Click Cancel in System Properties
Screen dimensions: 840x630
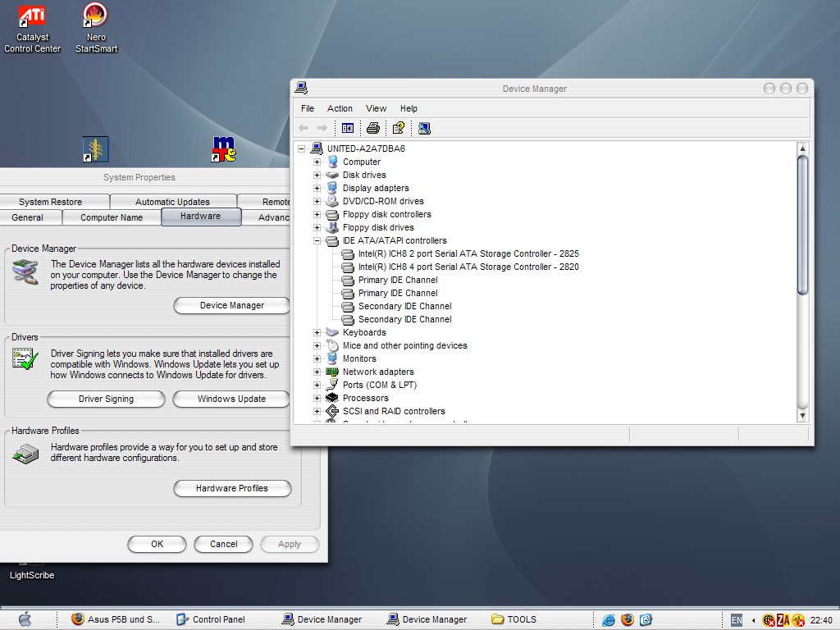point(223,545)
